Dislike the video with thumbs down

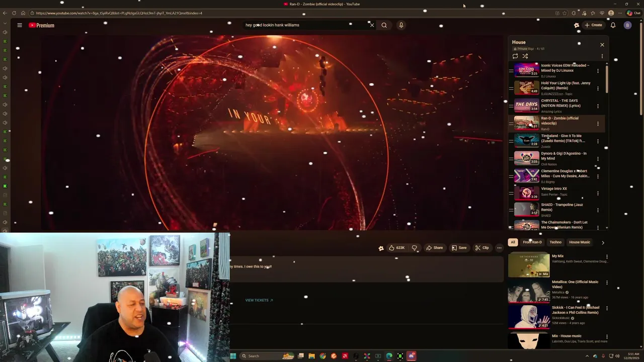click(415, 248)
